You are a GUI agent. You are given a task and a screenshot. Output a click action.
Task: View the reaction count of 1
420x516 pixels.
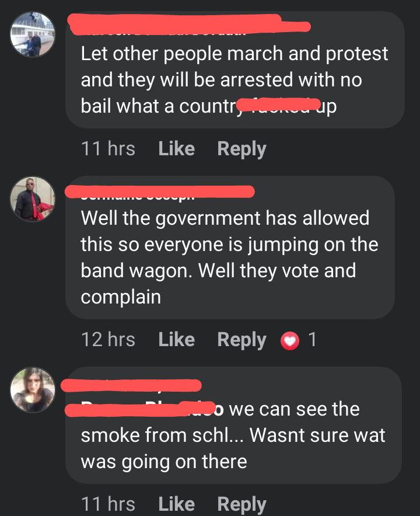[x=312, y=339]
